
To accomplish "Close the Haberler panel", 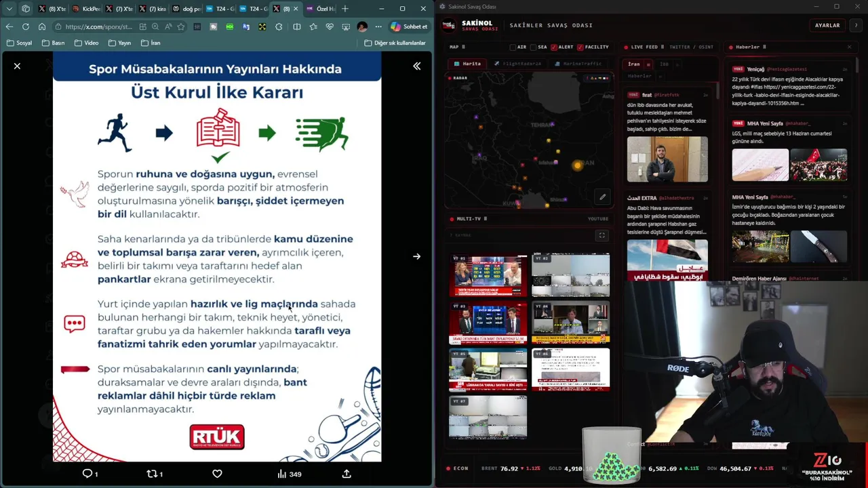I will (x=849, y=47).
